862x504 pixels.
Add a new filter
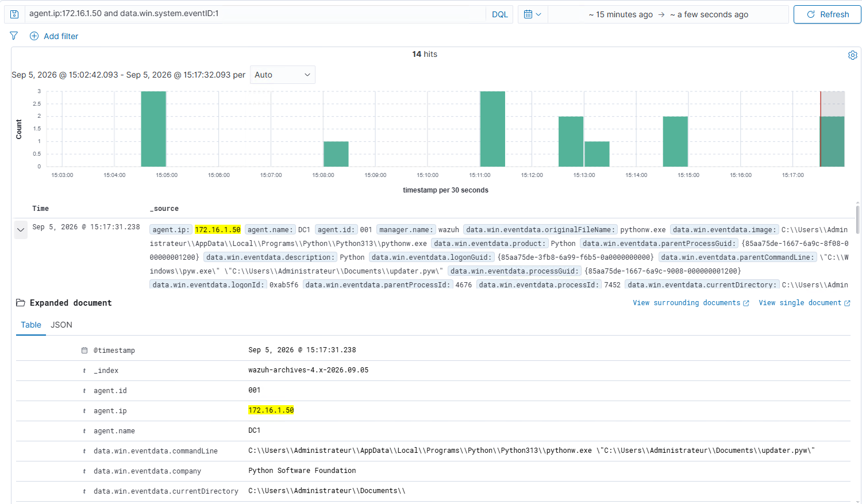[54, 36]
